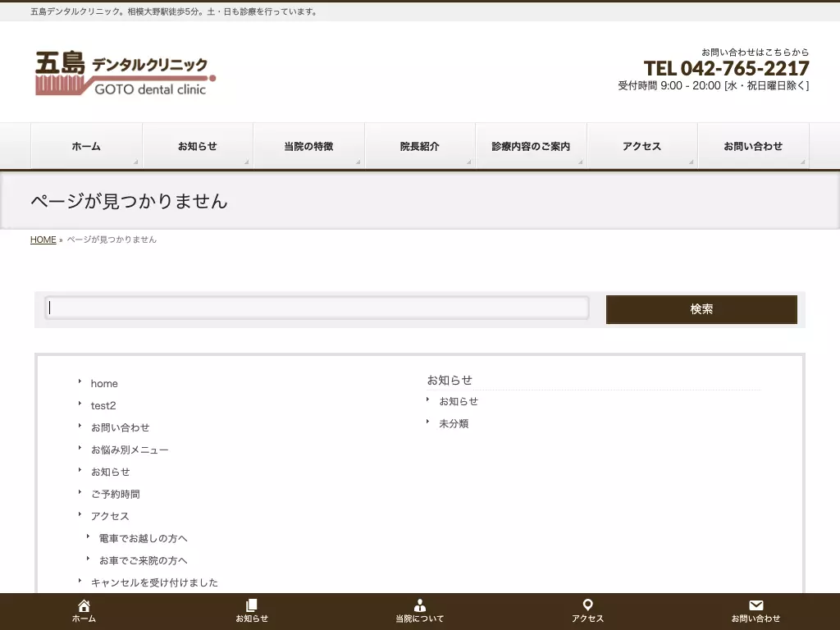Click the お問い合わせ envelope icon in bottom bar

pos(756,605)
